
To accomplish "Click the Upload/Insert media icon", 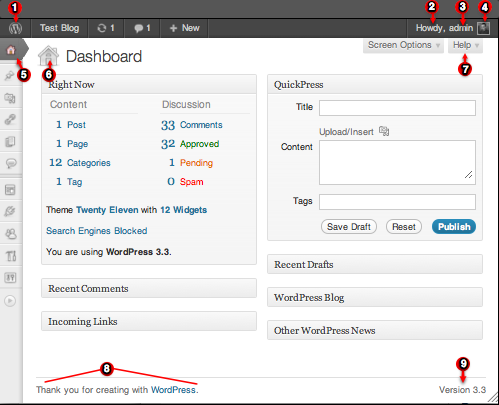I will click(384, 131).
